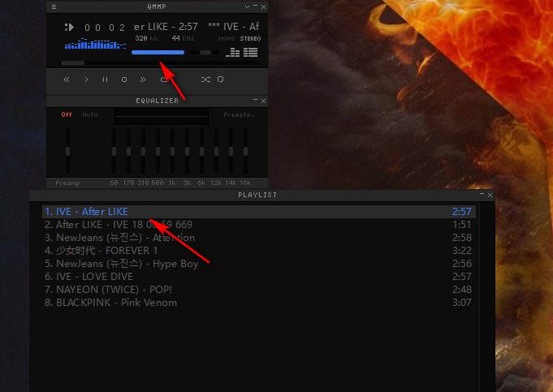Click the PLAYLIST title bar label
Viewport: 553px width, 392px height.
tap(257, 195)
